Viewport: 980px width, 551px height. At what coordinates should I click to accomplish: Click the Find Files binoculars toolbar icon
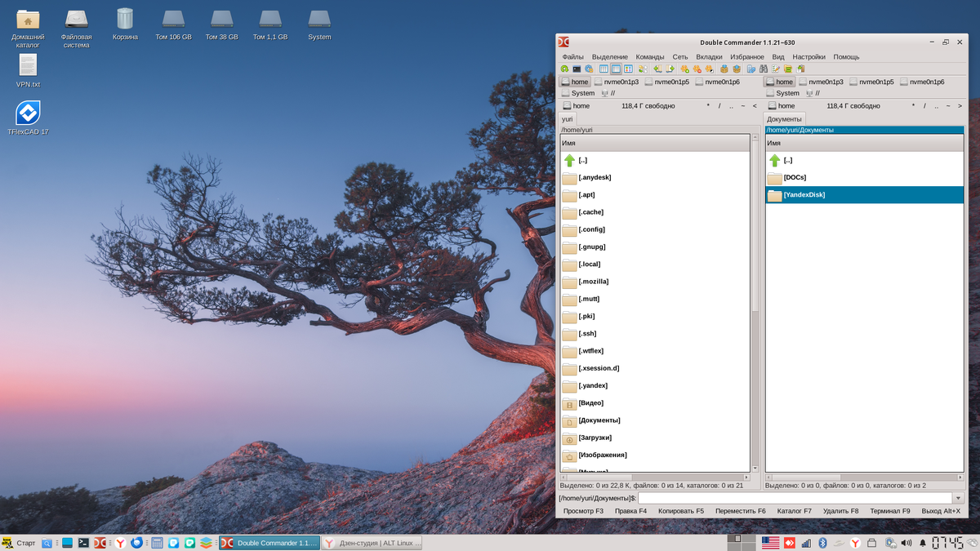pos(764,69)
